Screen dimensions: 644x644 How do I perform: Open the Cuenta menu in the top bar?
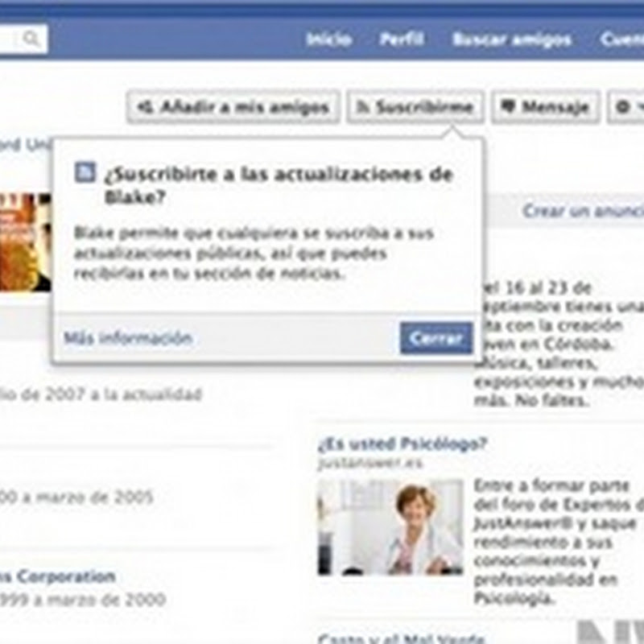click(622, 39)
